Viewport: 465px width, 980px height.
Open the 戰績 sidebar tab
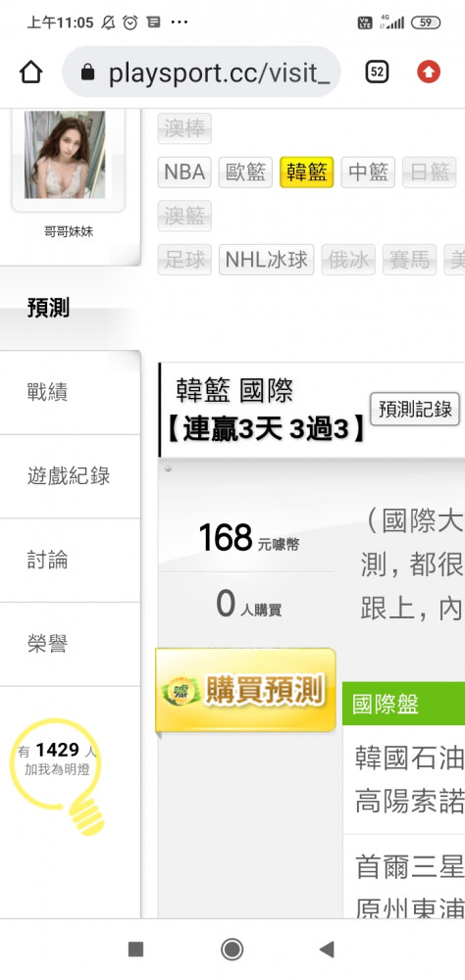[70, 393]
